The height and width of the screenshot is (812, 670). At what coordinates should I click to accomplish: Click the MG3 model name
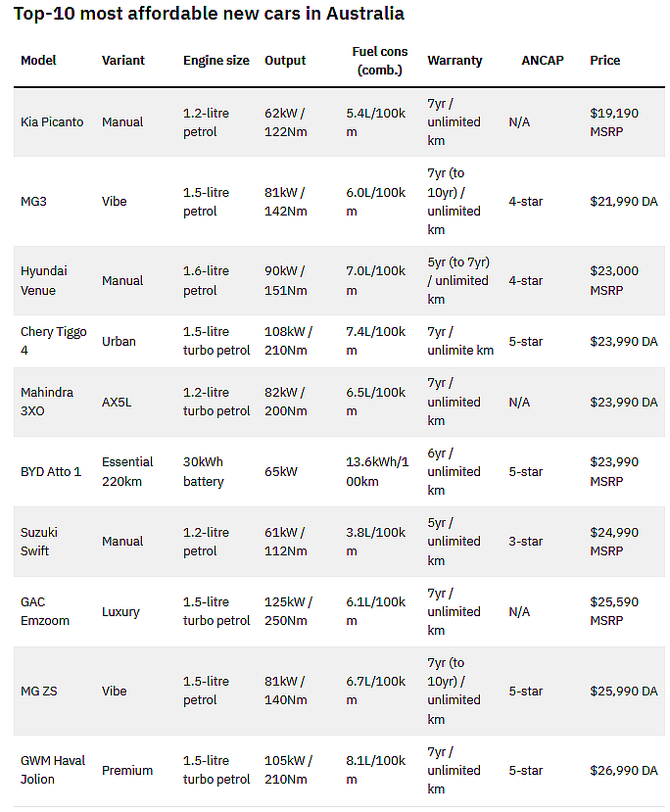(33, 202)
